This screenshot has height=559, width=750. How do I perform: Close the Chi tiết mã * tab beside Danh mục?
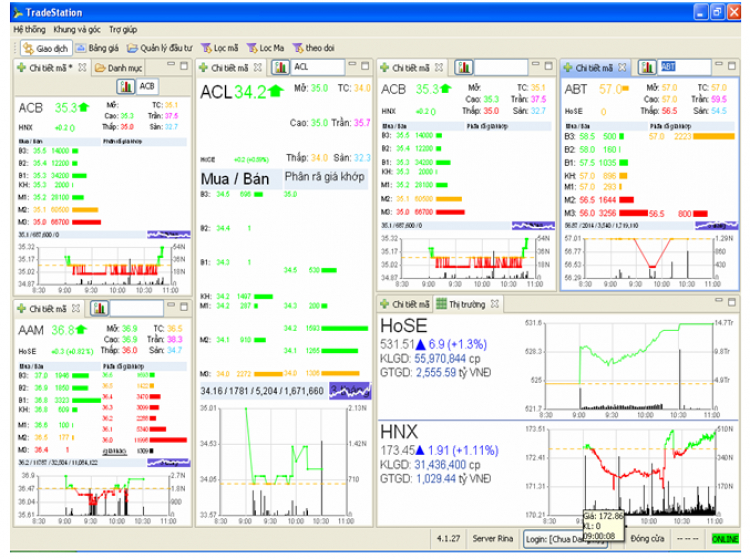coord(82,67)
